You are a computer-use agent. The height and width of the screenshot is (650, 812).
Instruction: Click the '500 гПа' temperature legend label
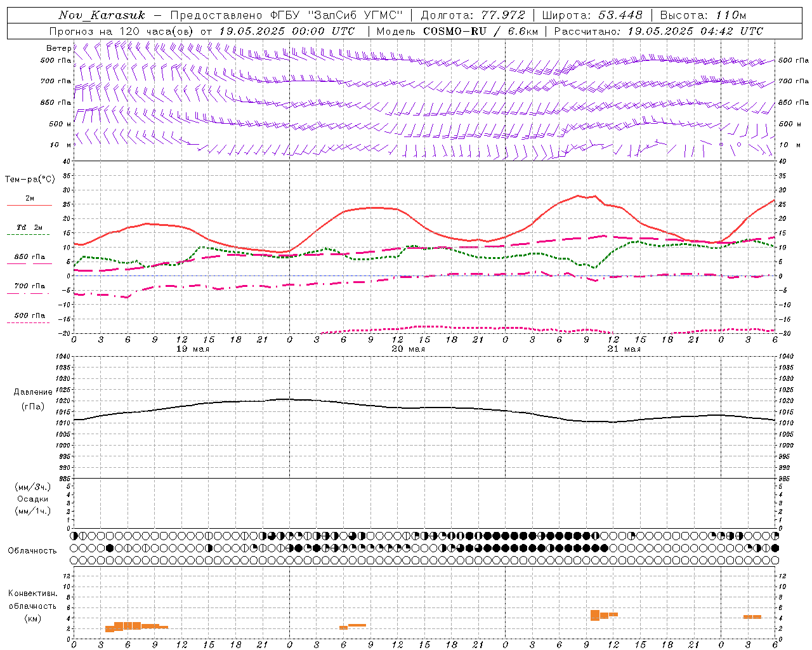click(30, 315)
